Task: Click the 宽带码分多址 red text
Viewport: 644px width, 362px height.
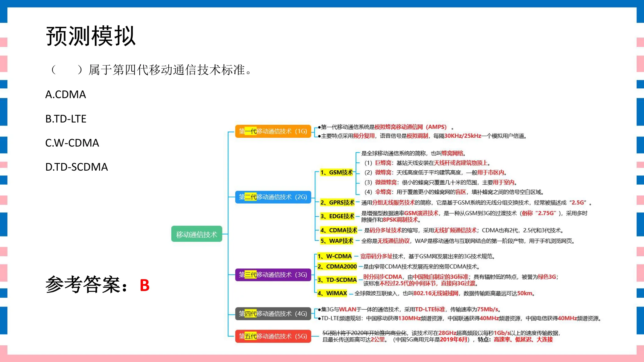Action: 376,256
